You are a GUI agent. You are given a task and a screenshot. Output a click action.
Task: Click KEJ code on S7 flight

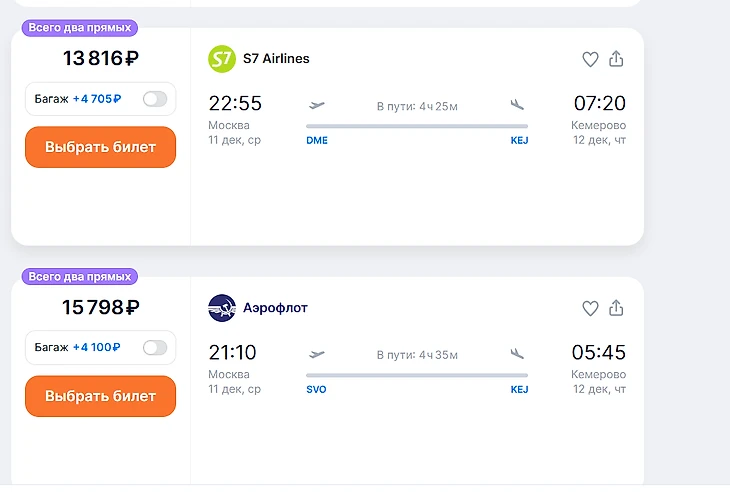point(519,141)
